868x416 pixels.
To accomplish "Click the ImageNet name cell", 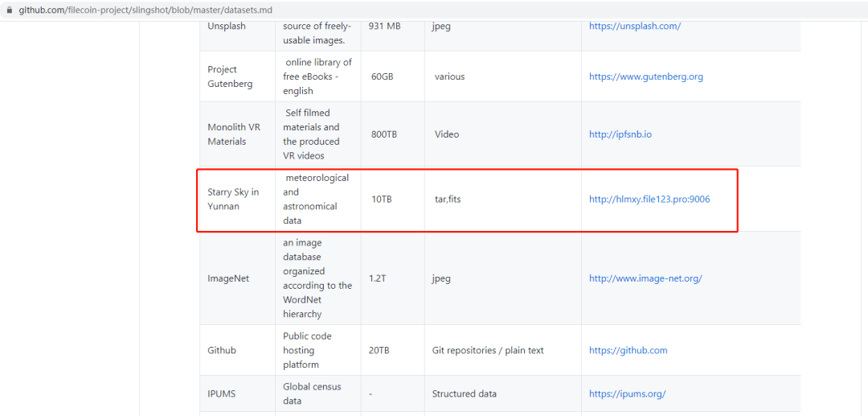I will point(237,278).
